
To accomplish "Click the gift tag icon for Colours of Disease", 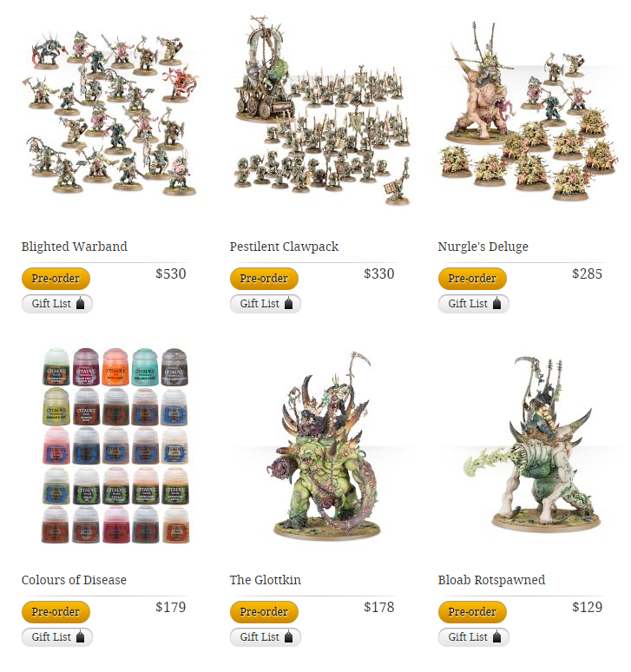I will (80, 637).
